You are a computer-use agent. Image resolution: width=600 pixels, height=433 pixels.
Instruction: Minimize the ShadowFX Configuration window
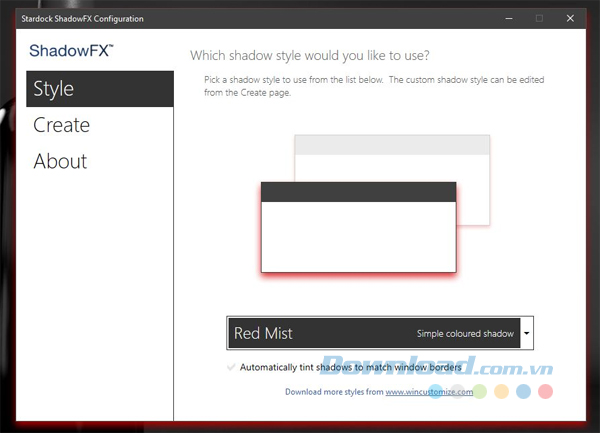pyautogui.click(x=509, y=18)
